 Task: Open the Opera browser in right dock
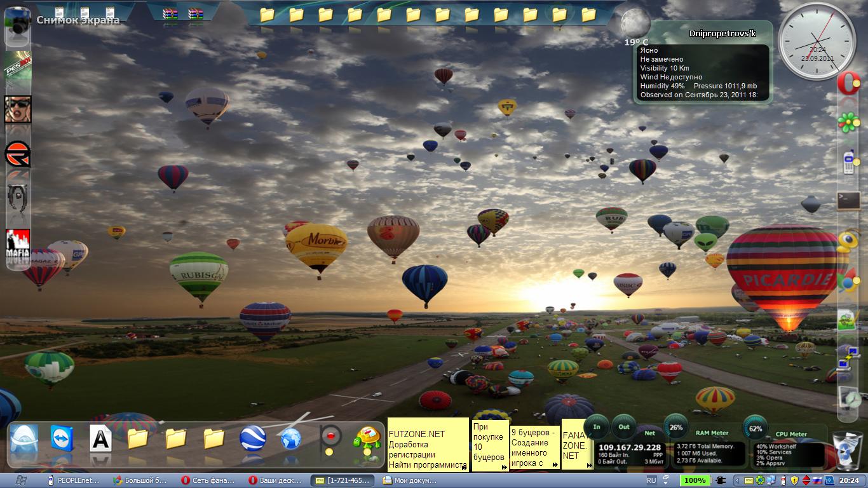[848, 84]
